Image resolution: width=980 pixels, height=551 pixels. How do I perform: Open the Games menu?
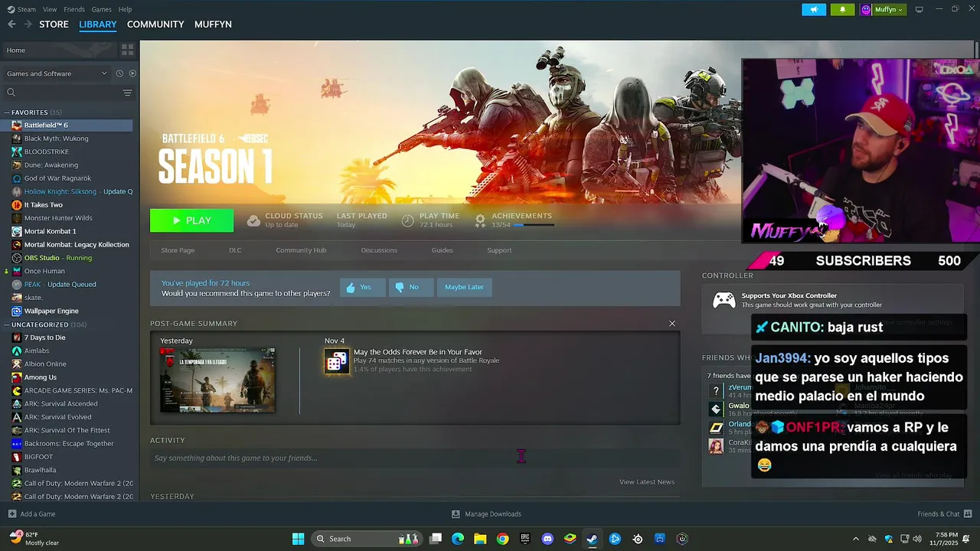point(101,9)
